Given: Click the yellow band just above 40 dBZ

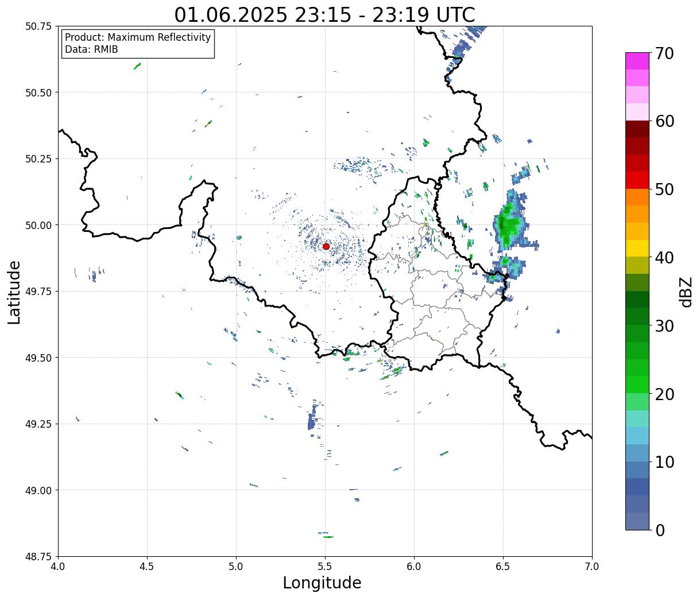Looking at the screenshot, I should (637, 248).
